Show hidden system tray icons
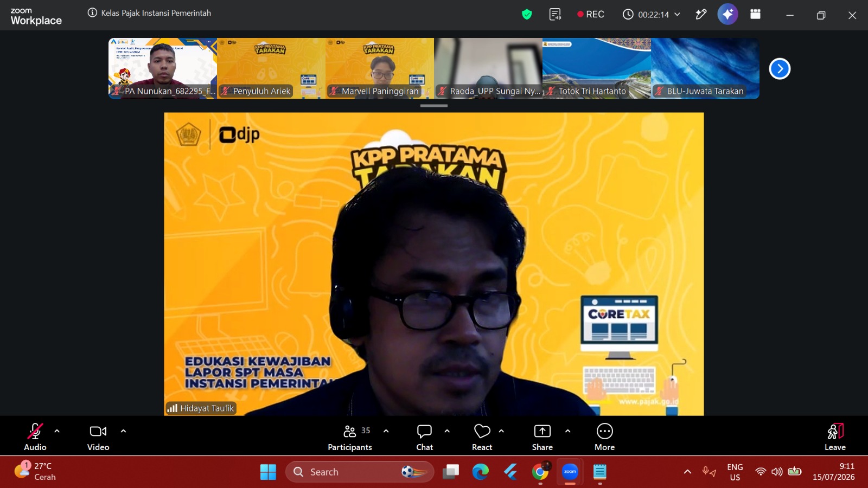 (x=687, y=472)
